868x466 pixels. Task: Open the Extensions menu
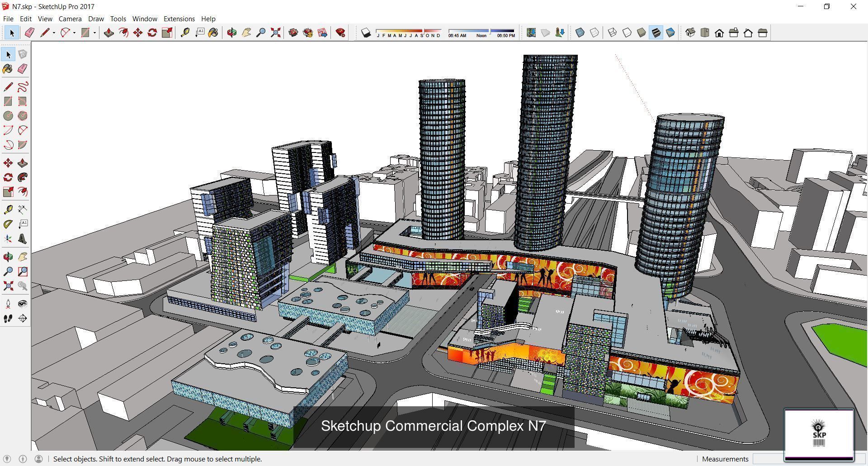pos(179,19)
